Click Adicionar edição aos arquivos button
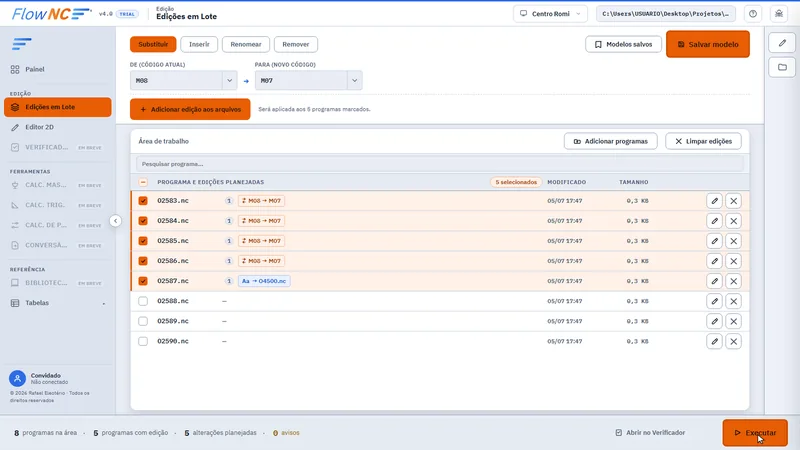The height and width of the screenshot is (450, 800). [x=190, y=109]
